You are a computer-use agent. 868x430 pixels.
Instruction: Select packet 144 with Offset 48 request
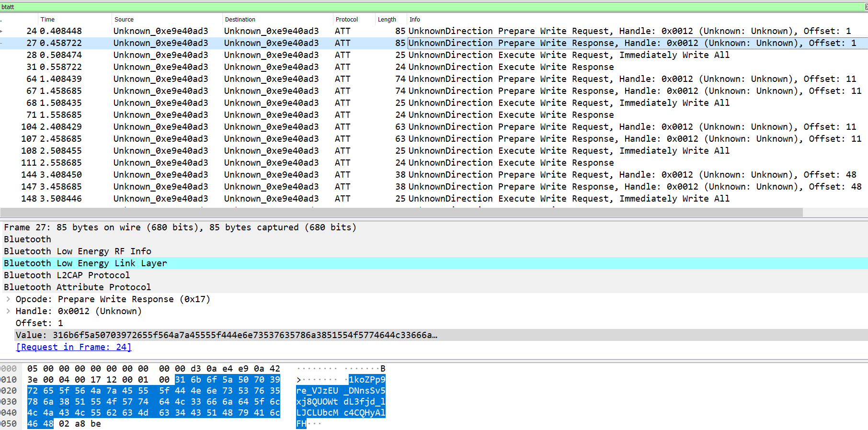[x=434, y=175]
